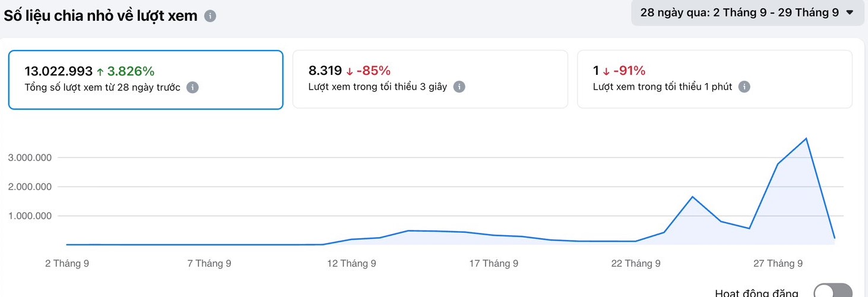
Task: Click the red down arrow beside -85%
Action: [349, 71]
